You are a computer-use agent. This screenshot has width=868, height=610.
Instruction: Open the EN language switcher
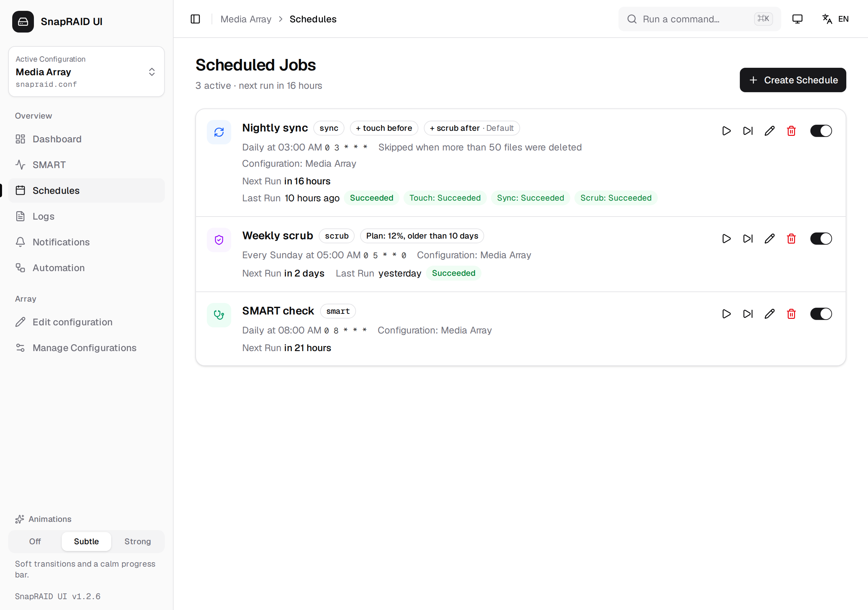(x=835, y=19)
